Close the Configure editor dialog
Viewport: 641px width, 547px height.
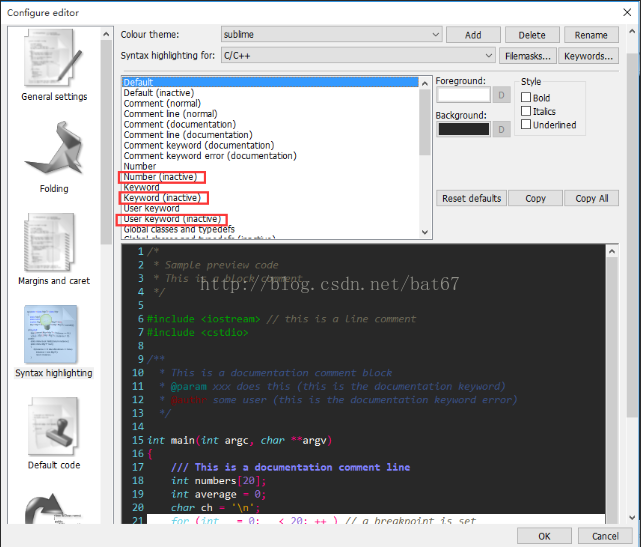click(627, 12)
